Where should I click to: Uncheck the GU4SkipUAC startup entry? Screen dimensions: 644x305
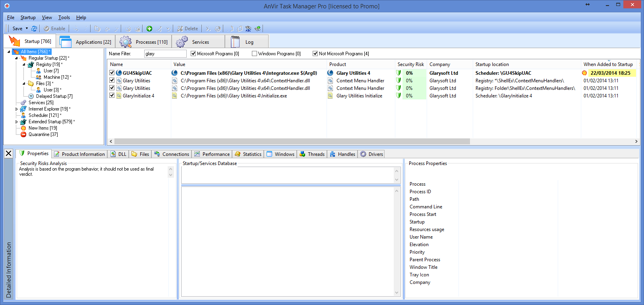112,73
